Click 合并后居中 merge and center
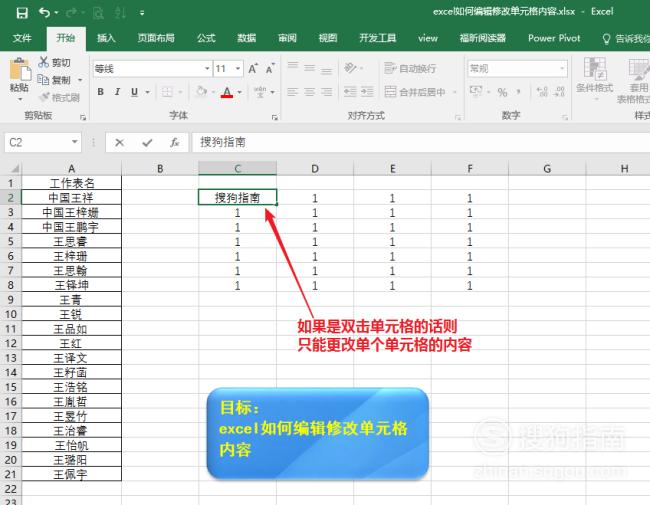The height and width of the screenshot is (505, 650). (x=415, y=92)
